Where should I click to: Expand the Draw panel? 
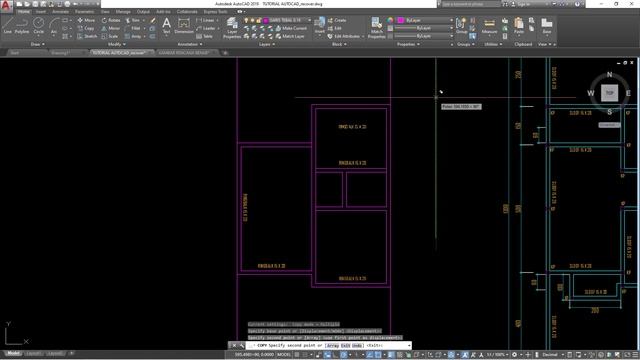(x=38, y=44)
